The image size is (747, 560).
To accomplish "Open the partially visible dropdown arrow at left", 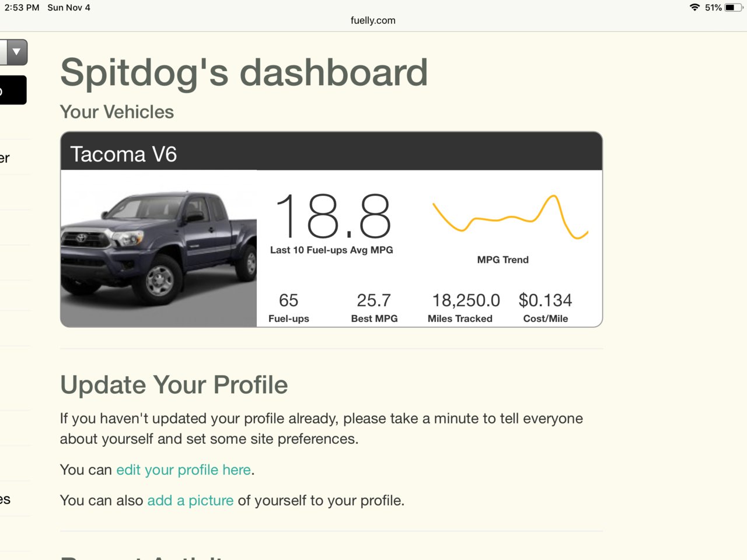I will pos(16,52).
